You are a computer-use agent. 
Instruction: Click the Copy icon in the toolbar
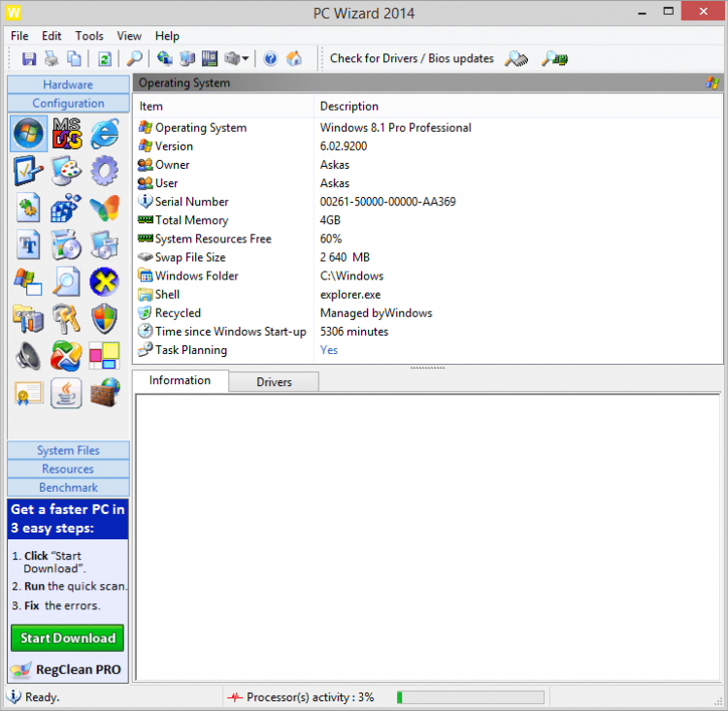click(75, 59)
